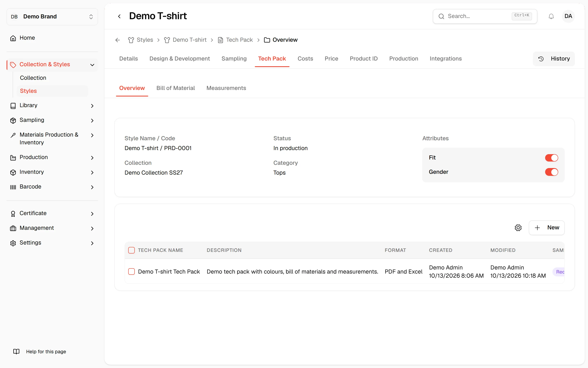588x368 pixels.
Task: Click the Styles breadcrumb link
Action: pos(145,40)
